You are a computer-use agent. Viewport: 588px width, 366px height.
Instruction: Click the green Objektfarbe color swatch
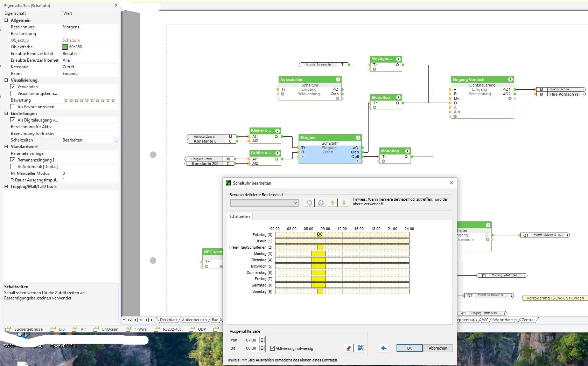click(x=65, y=47)
